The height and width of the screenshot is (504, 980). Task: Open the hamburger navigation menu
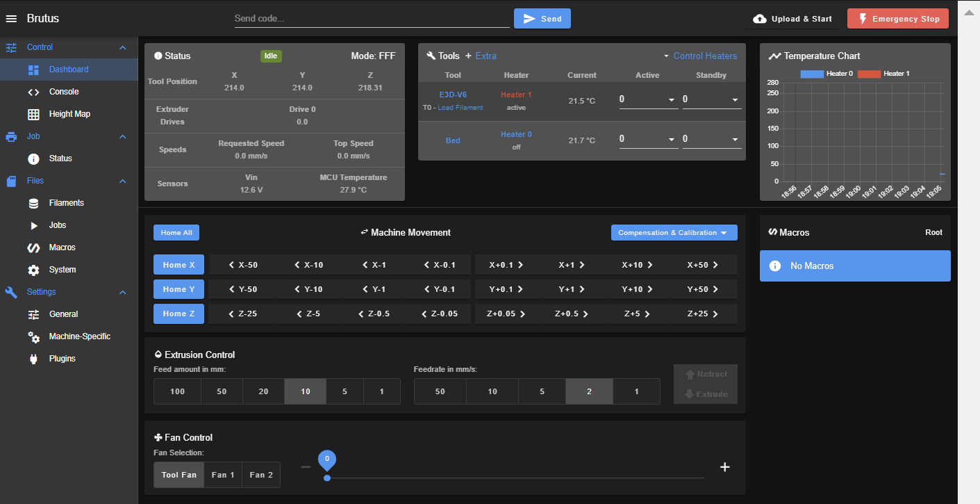[x=11, y=19]
